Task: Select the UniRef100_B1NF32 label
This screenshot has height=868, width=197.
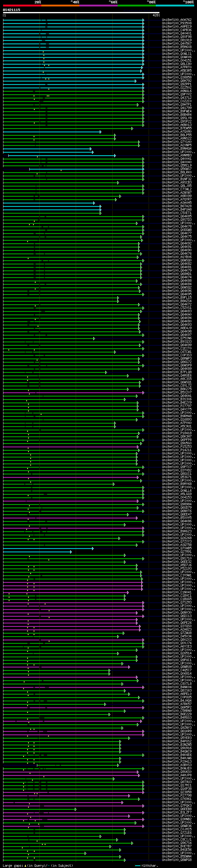Action: coord(177,179)
